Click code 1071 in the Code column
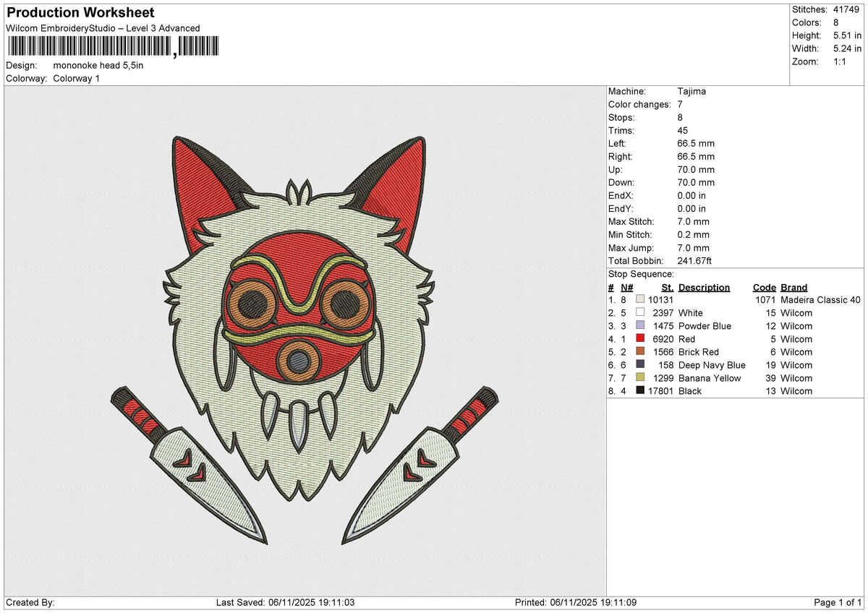The width and height of the screenshot is (868, 613). tap(765, 300)
